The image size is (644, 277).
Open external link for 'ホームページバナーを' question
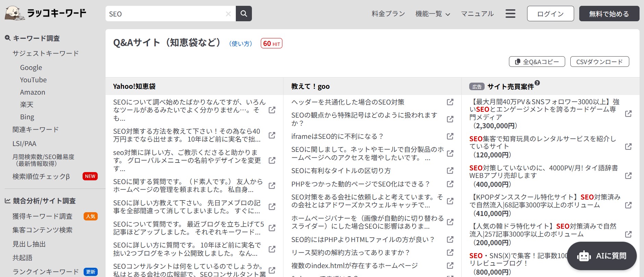pos(450,222)
